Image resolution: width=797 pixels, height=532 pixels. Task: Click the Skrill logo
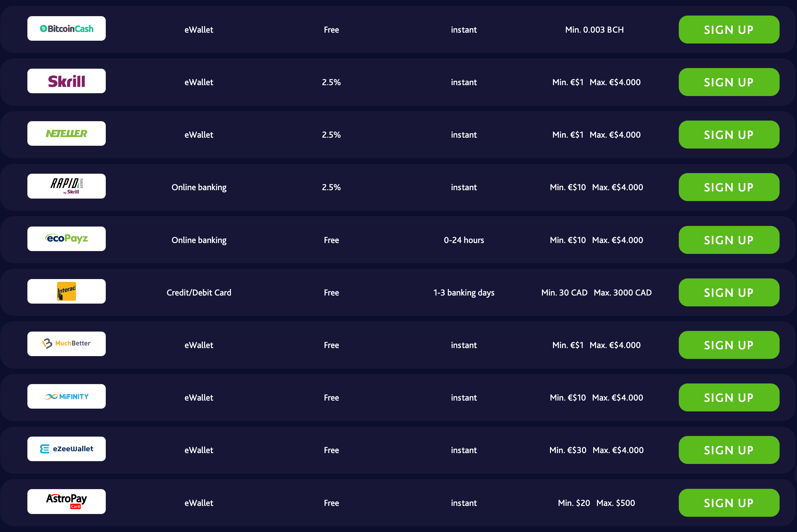tap(67, 81)
